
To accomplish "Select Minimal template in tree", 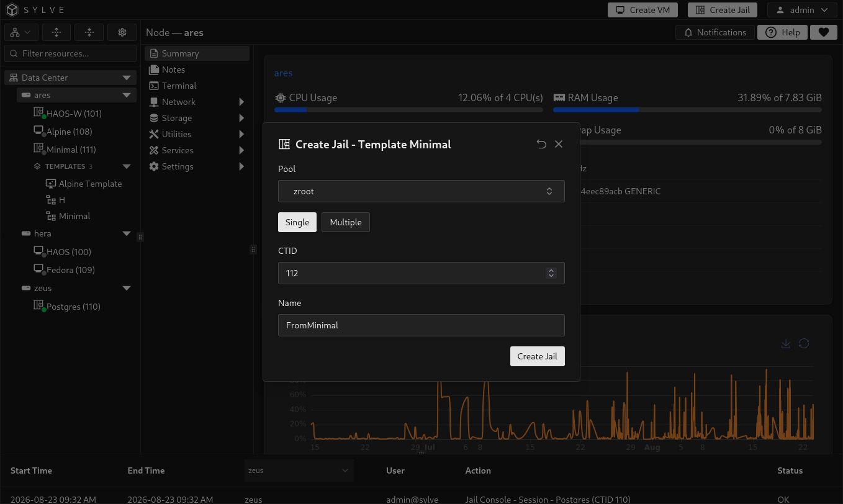I will click(x=68, y=216).
